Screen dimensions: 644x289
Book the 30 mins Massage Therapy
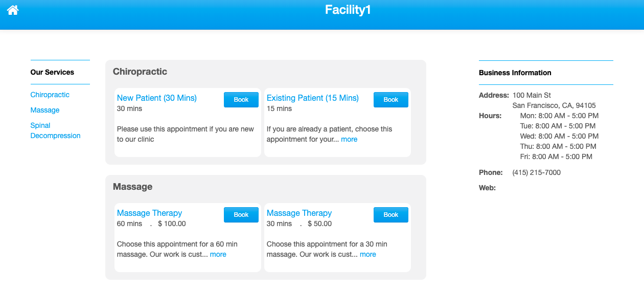[391, 215]
